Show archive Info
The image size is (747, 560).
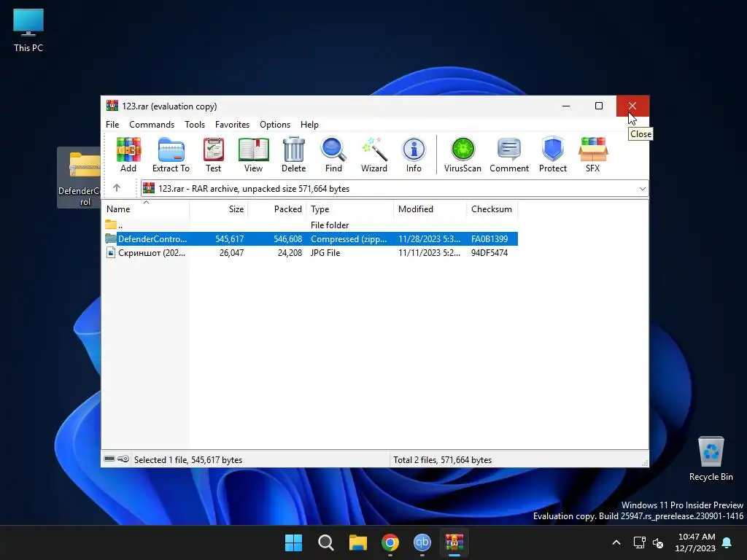click(414, 155)
